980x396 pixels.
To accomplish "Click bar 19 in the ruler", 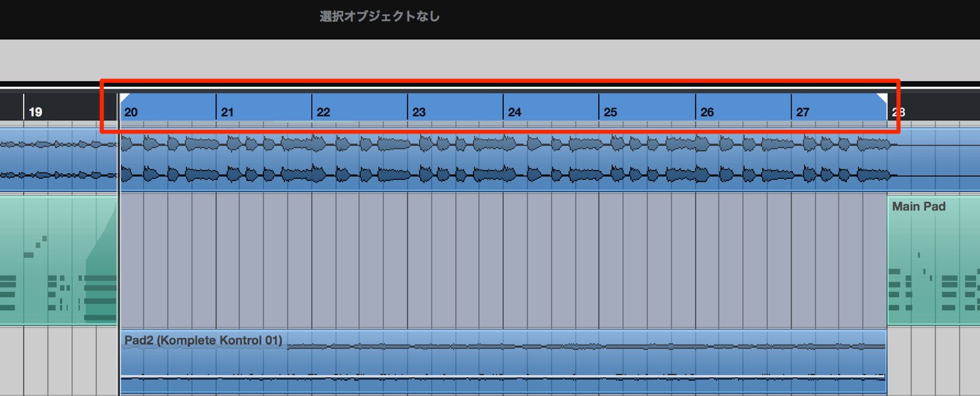I will pos(36,112).
